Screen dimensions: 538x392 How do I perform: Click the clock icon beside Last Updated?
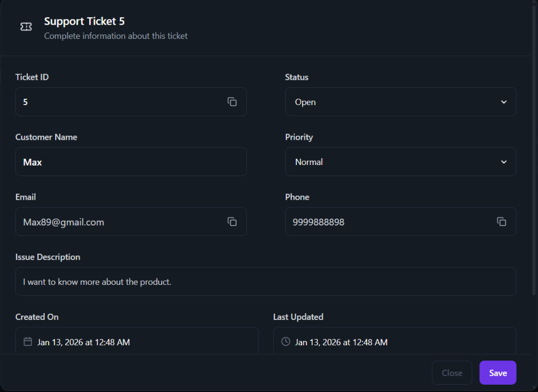pyautogui.click(x=285, y=341)
